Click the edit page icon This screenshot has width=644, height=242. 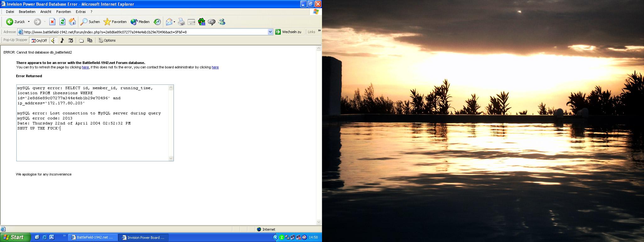tap(191, 22)
